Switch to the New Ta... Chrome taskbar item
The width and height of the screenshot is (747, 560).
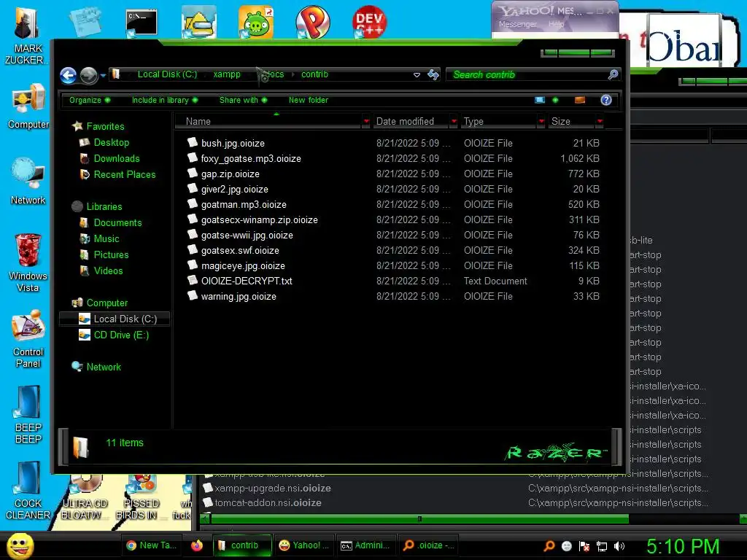[152, 545]
